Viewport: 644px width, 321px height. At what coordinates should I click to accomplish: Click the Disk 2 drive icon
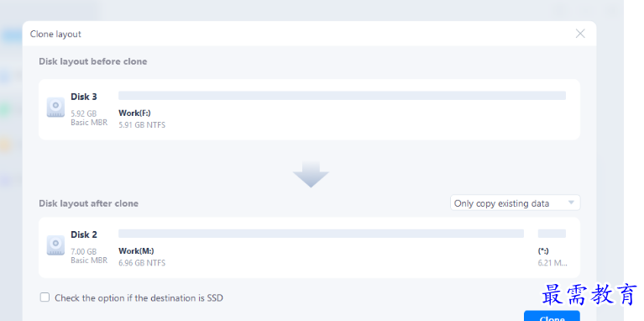coord(55,245)
